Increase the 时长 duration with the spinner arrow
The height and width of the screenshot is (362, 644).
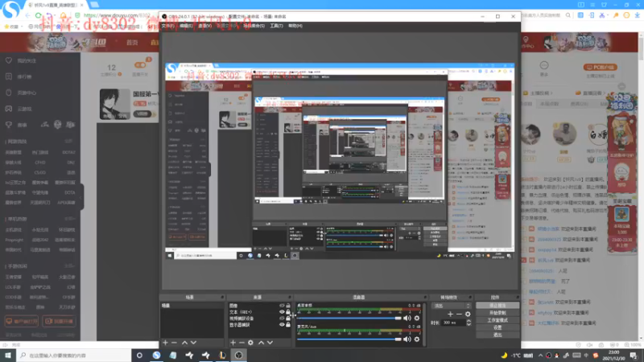point(469,321)
